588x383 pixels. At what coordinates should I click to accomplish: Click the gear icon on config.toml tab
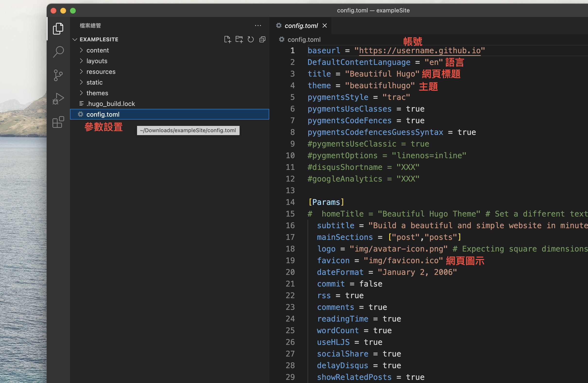pos(279,26)
